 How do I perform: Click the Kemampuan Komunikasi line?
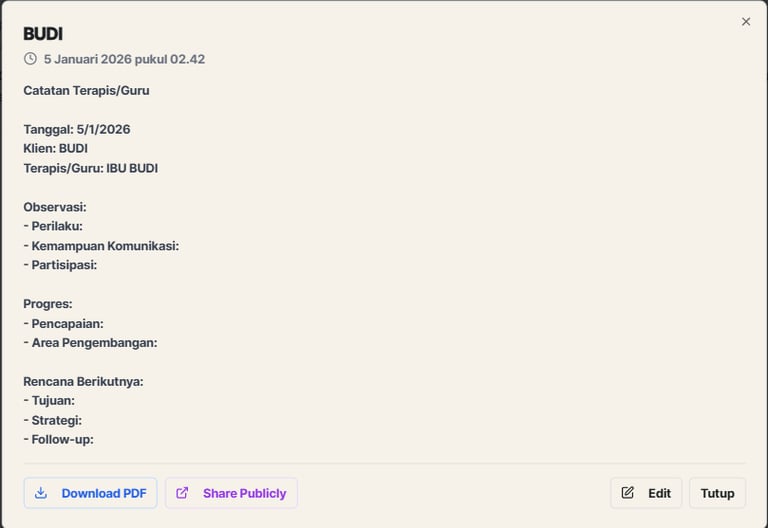point(101,245)
